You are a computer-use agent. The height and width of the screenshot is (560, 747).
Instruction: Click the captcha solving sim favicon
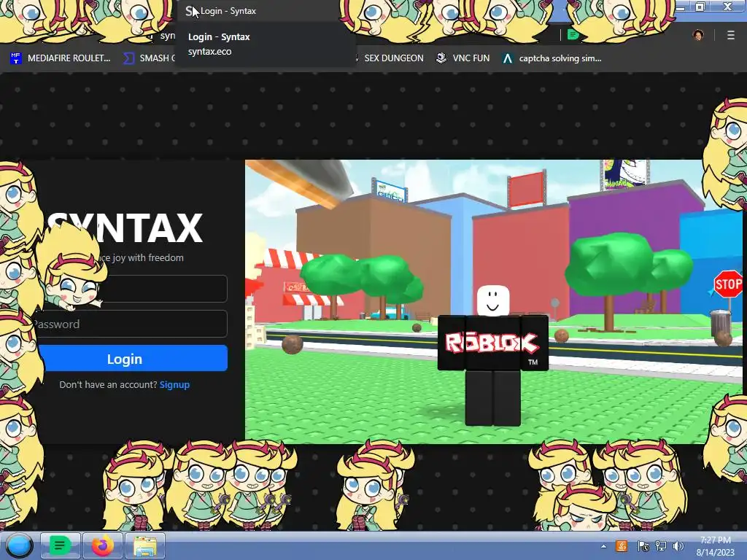[508, 58]
